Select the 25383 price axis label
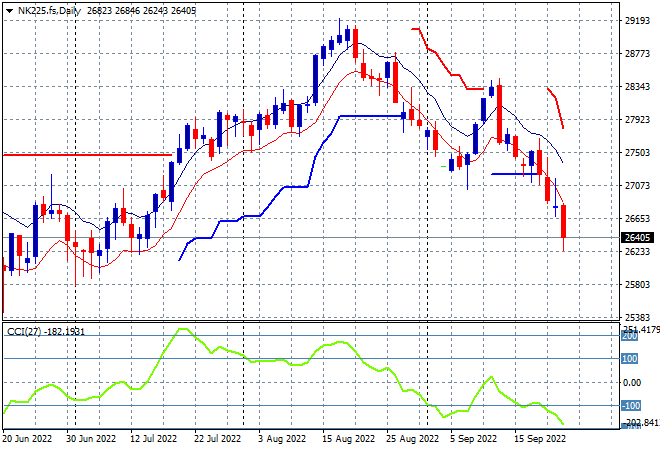 click(637, 317)
